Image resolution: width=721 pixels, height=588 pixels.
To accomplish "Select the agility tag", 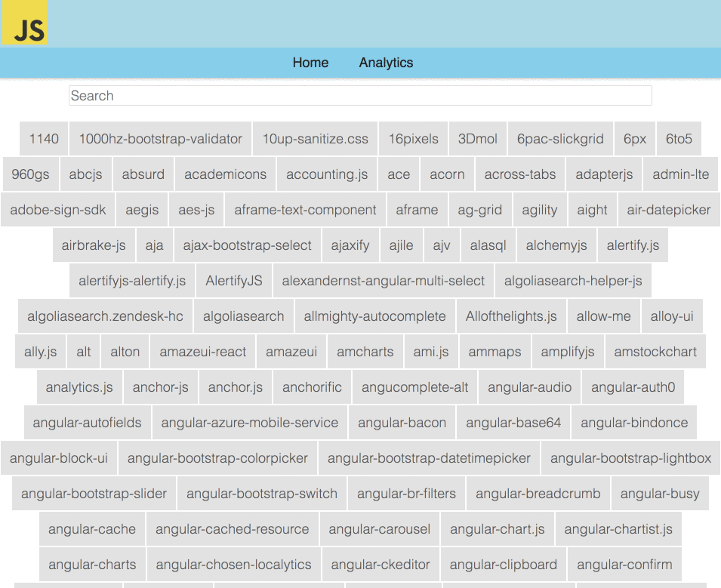I will (x=539, y=210).
